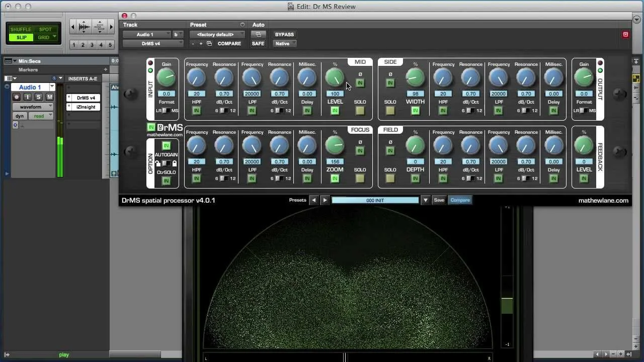Screen dimensions: 644x362
Task: Click the preset name field showing 000 INIT
Action: [375, 200]
